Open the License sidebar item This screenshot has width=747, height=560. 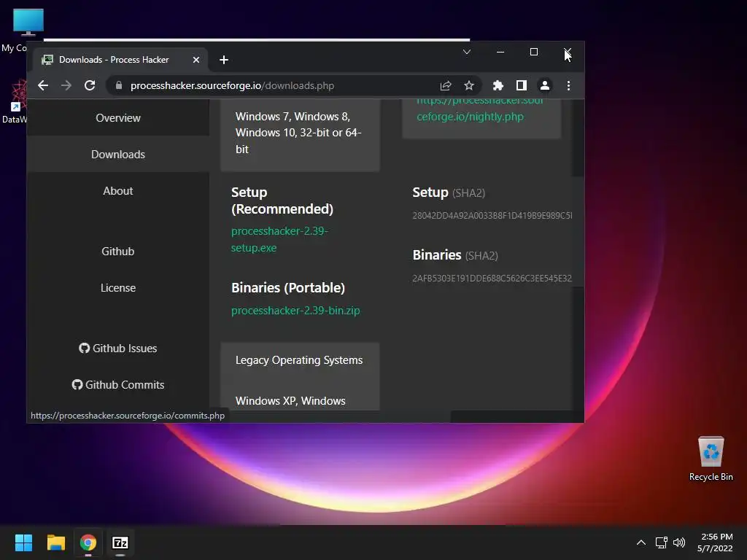point(118,288)
